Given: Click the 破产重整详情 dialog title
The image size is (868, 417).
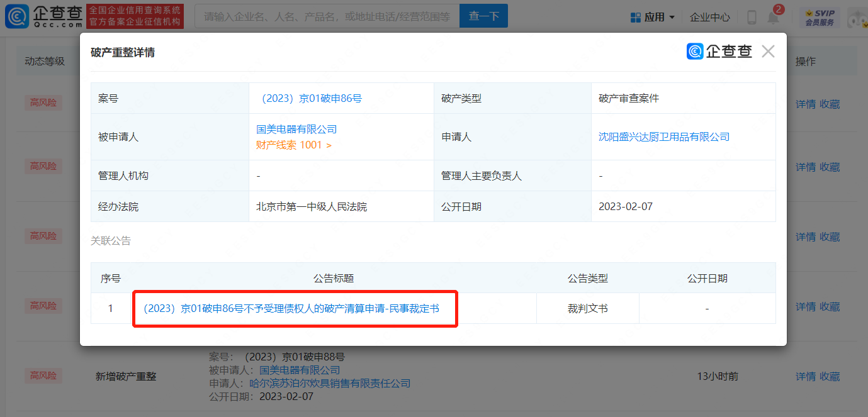Looking at the screenshot, I should click(123, 52).
